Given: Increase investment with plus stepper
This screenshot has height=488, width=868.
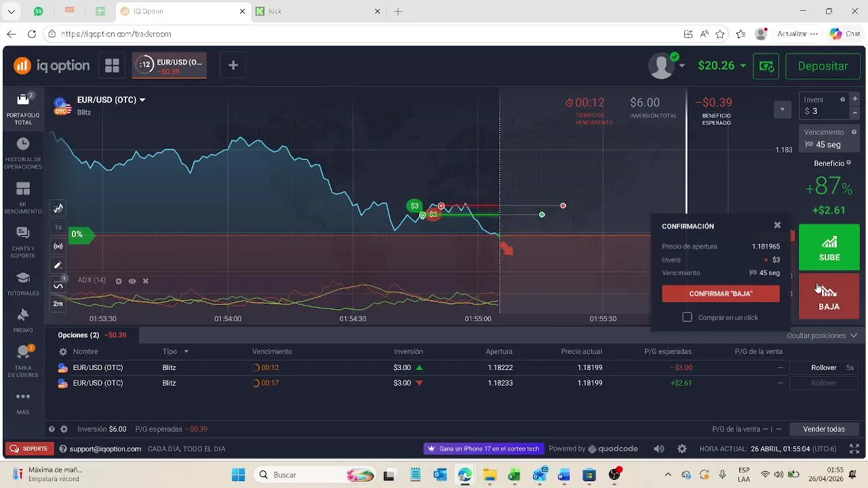Looking at the screenshot, I should tap(854, 100).
